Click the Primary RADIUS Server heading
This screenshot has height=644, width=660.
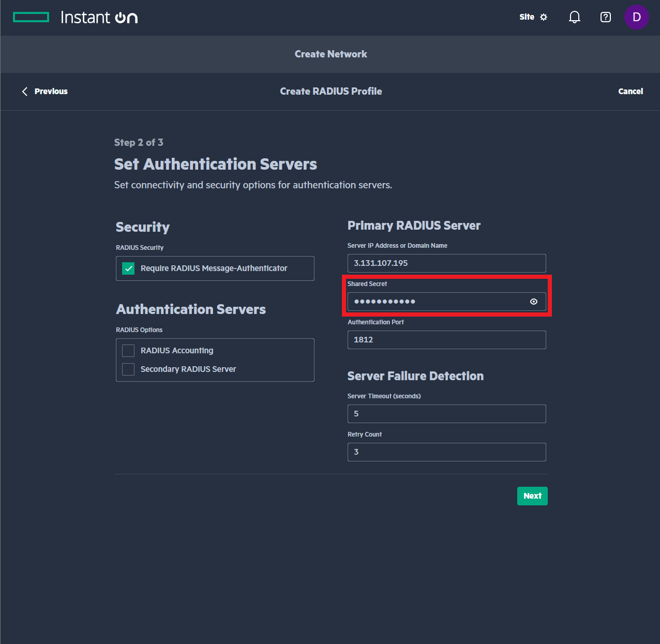(x=414, y=226)
